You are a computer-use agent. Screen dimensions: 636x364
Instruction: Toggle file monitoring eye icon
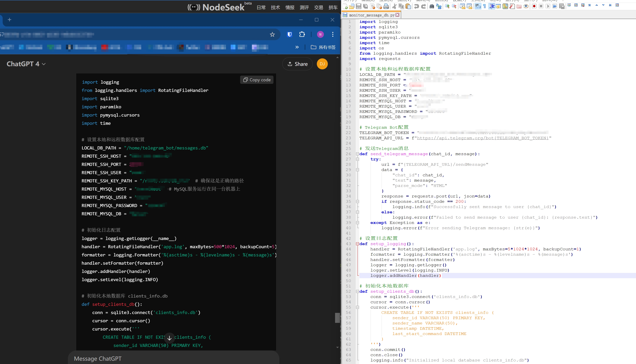click(x=526, y=6)
